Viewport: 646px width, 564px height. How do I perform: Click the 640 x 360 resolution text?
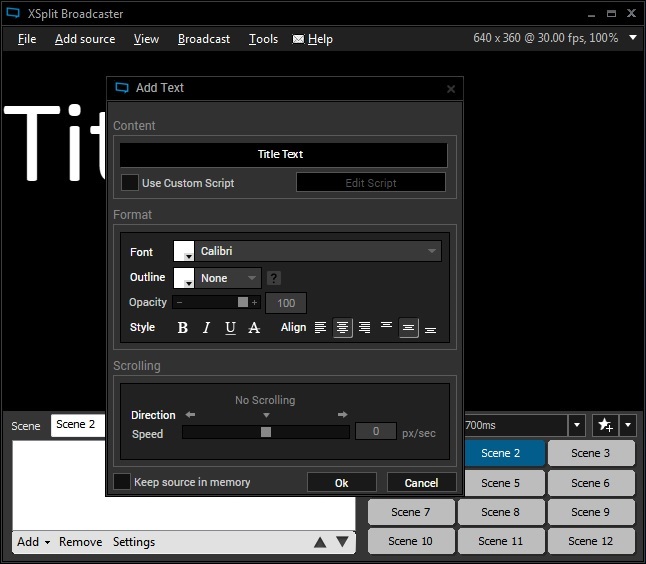click(x=545, y=38)
